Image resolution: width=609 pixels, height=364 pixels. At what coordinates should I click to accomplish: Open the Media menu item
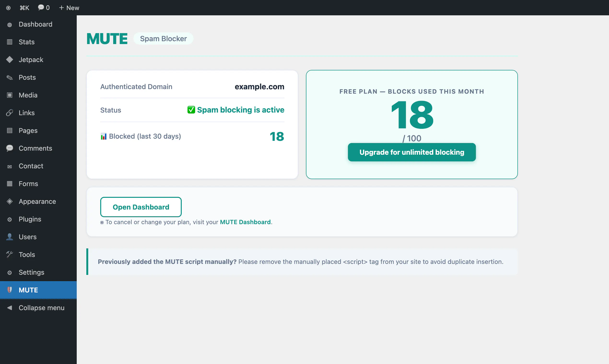(38, 95)
